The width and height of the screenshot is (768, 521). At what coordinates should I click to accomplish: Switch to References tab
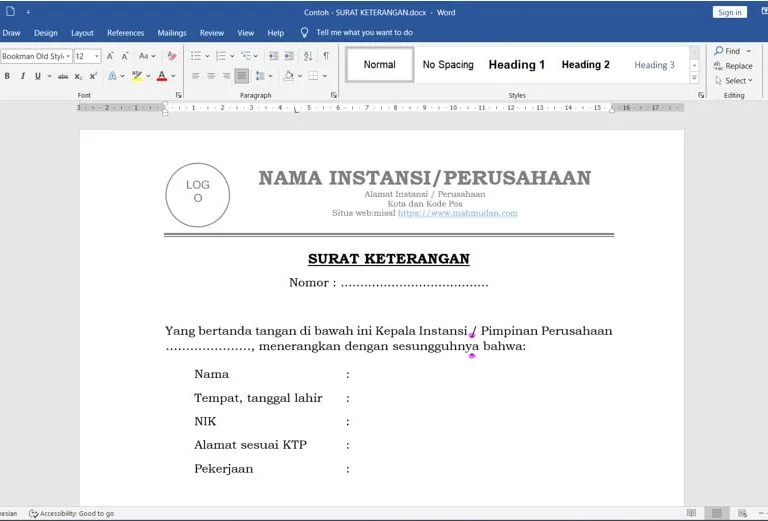(x=125, y=33)
